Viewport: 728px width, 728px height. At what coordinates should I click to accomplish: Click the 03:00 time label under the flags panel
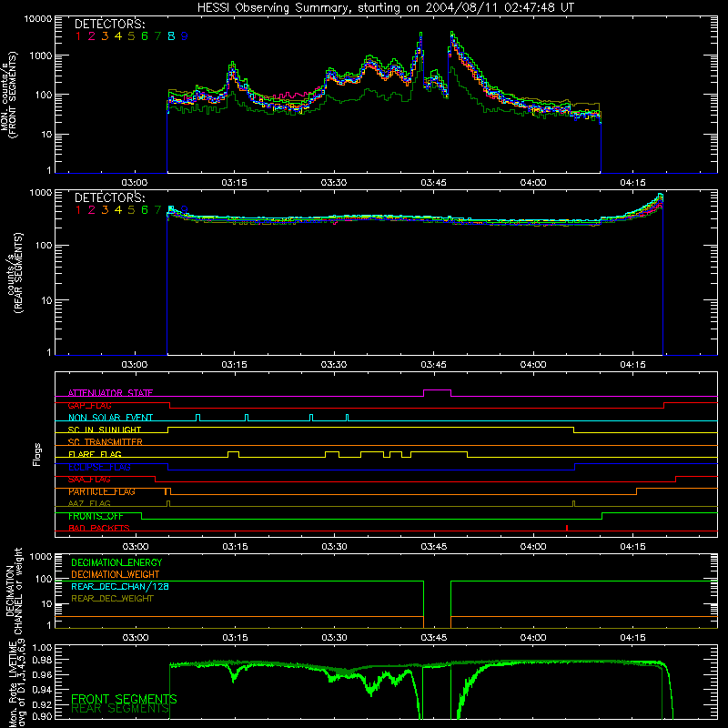point(135,547)
